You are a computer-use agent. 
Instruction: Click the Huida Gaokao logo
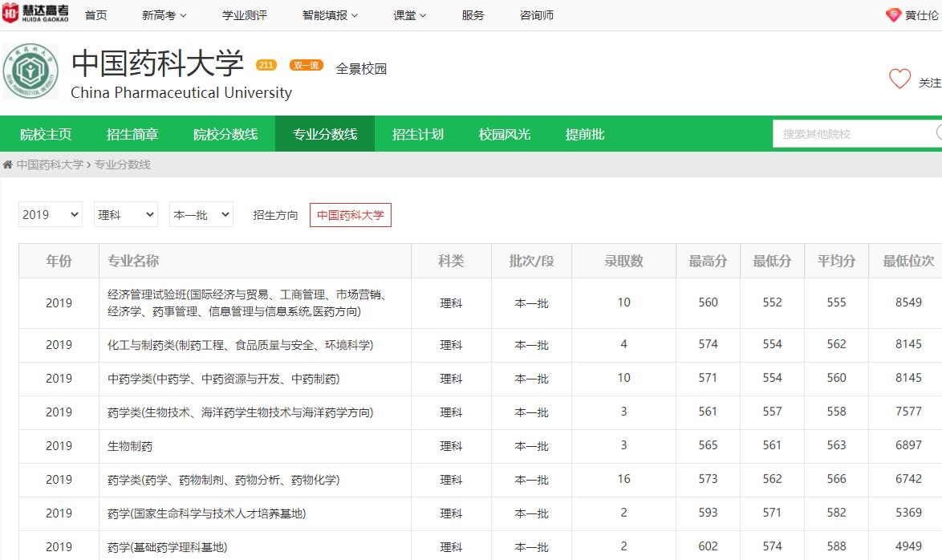tap(35, 14)
